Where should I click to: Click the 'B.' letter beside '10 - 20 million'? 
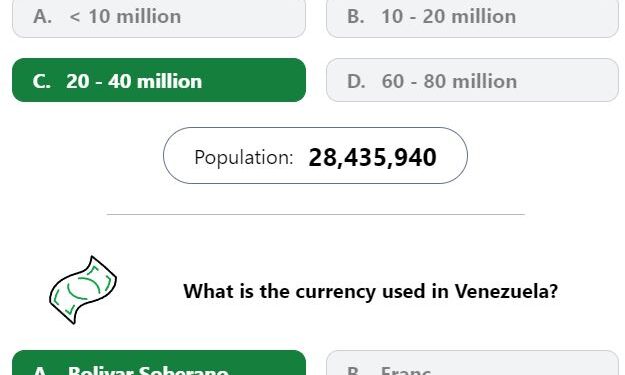pos(356,17)
